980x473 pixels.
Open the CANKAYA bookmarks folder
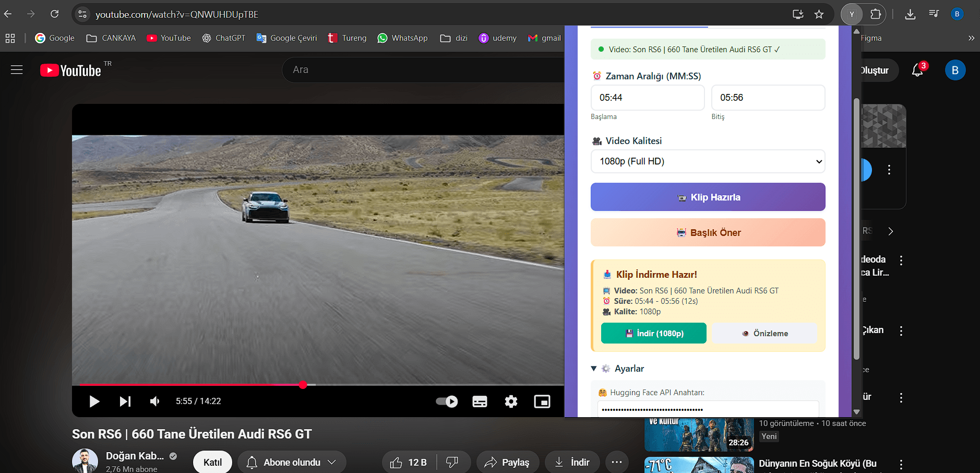pos(111,38)
